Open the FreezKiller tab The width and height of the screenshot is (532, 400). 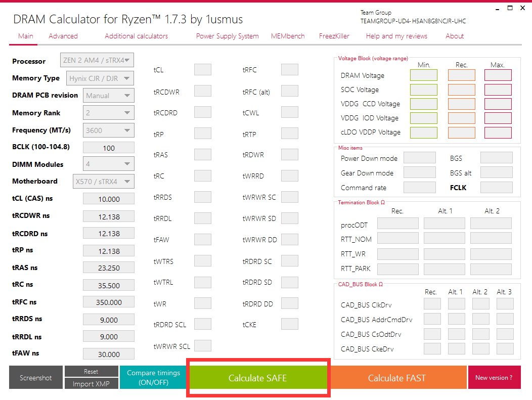pos(334,36)
